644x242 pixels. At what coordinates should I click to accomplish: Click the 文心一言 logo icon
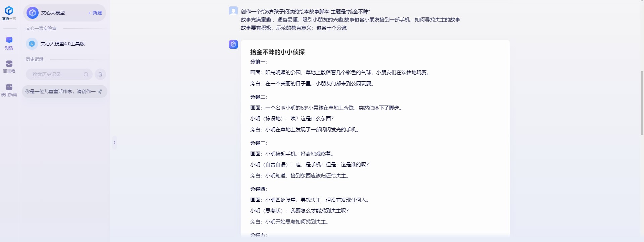point(9,13)
